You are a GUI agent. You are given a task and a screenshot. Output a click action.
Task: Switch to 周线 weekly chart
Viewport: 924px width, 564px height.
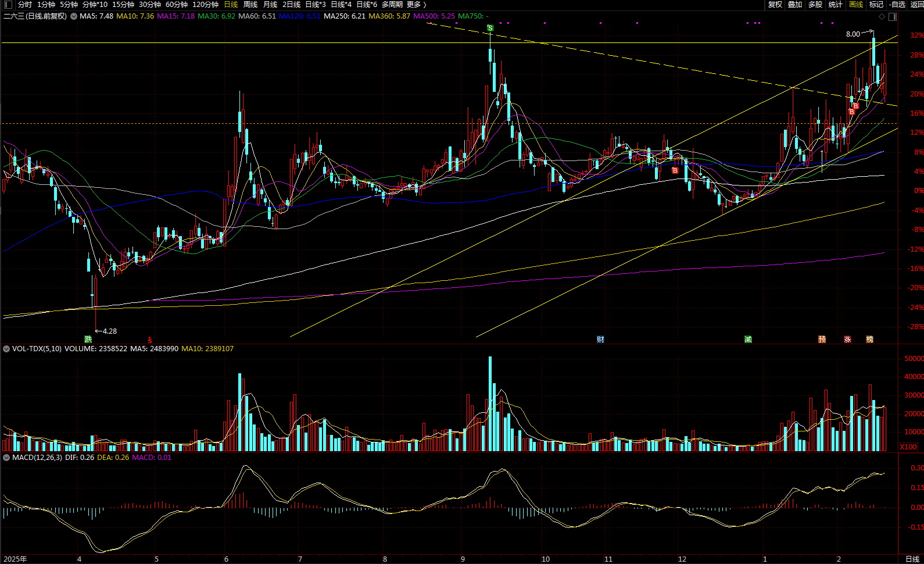tap(250, 5)
